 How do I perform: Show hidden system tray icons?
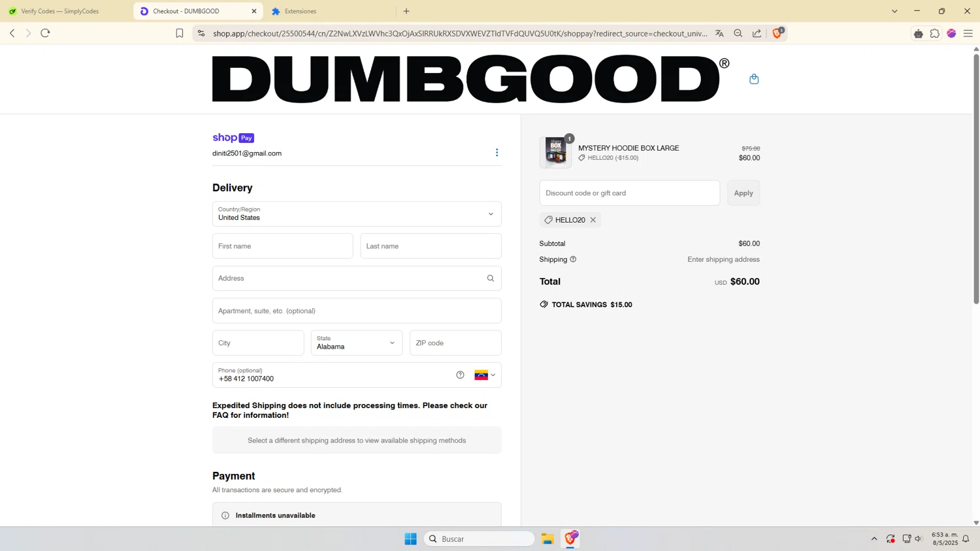(874, 539)
